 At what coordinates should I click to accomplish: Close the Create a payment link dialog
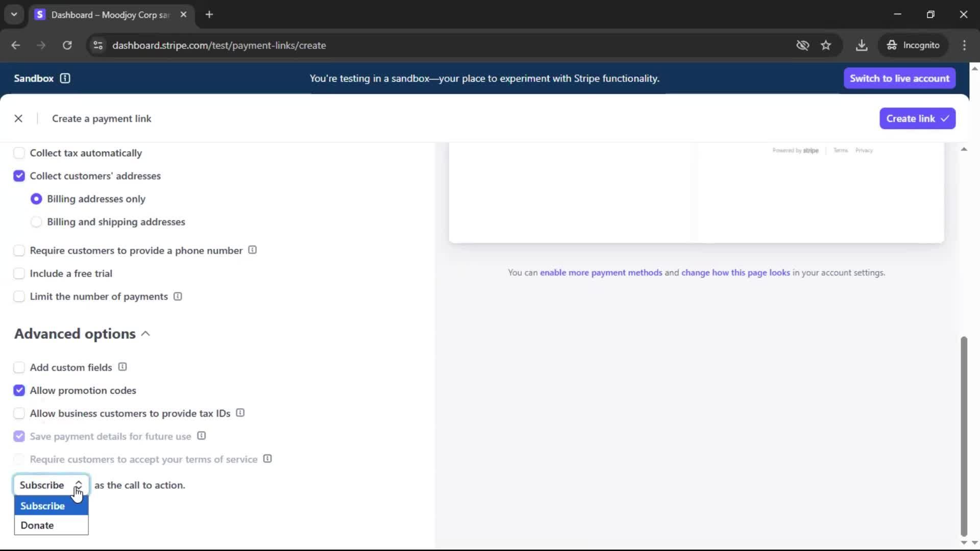click(18, 118)
